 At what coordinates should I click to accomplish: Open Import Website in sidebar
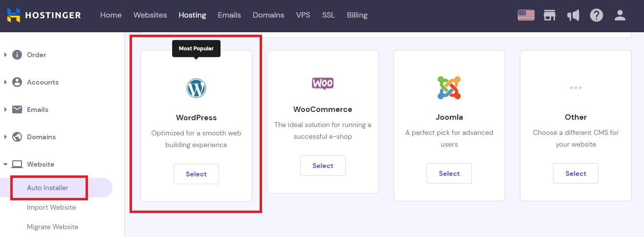click(51, 207)
